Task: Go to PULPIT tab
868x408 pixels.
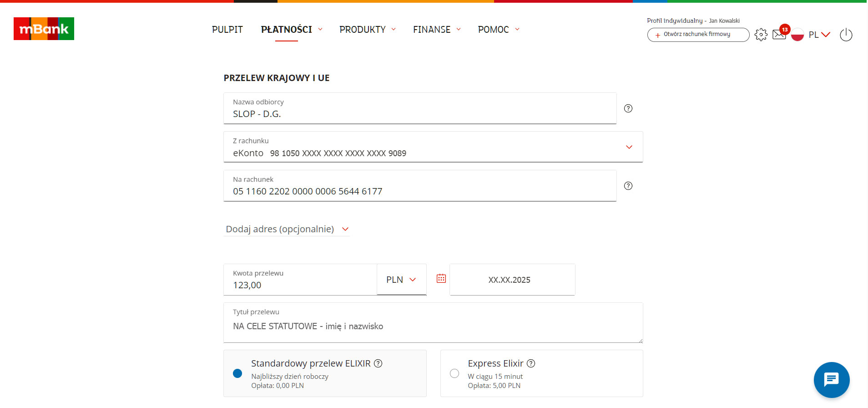Action: tap(227, 30)
